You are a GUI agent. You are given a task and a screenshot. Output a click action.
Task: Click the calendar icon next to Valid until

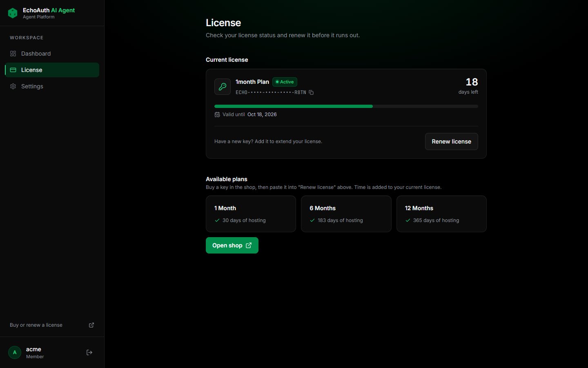click(217, 114)
